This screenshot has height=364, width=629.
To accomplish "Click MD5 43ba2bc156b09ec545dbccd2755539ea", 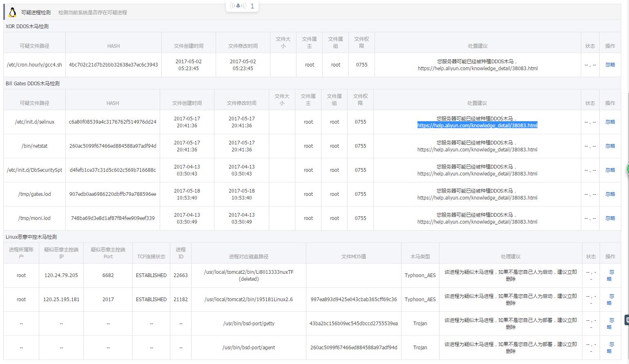I will pos(353,324).
